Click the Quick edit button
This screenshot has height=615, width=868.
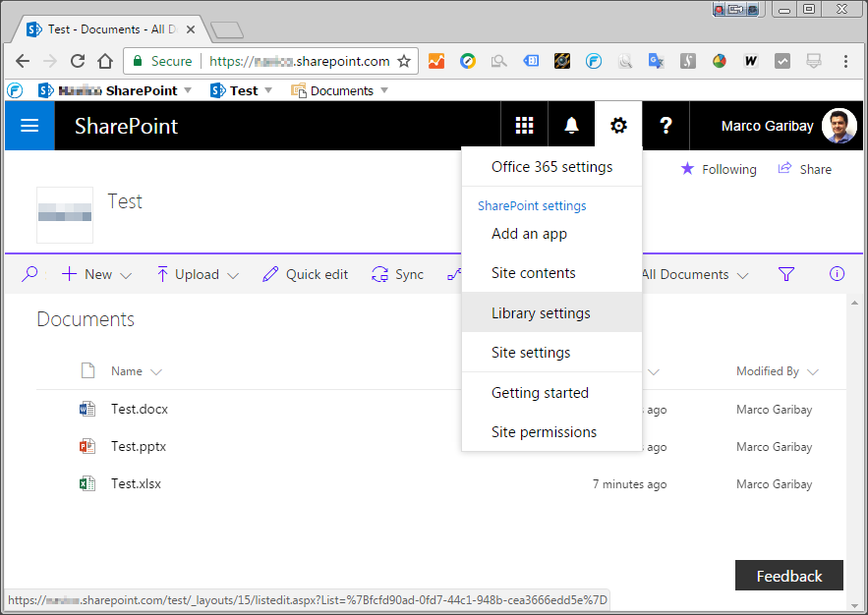click(x=305, y=274)
